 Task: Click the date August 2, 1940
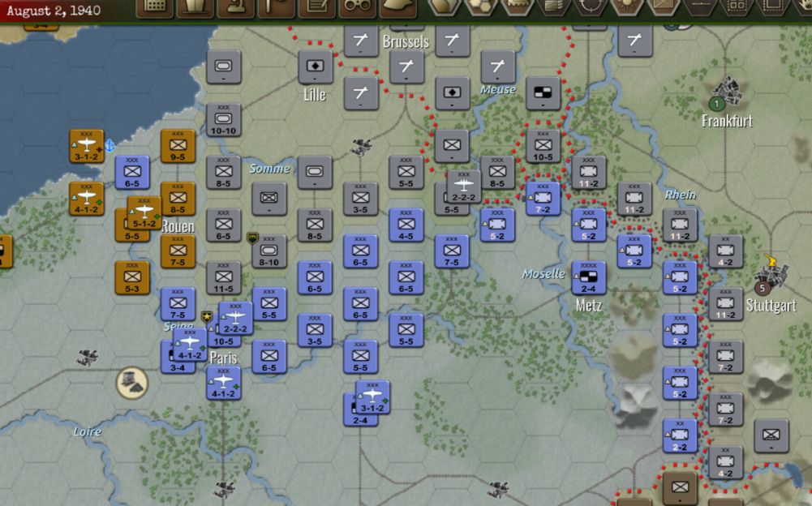pyautogui.click(x=54, y=11)
